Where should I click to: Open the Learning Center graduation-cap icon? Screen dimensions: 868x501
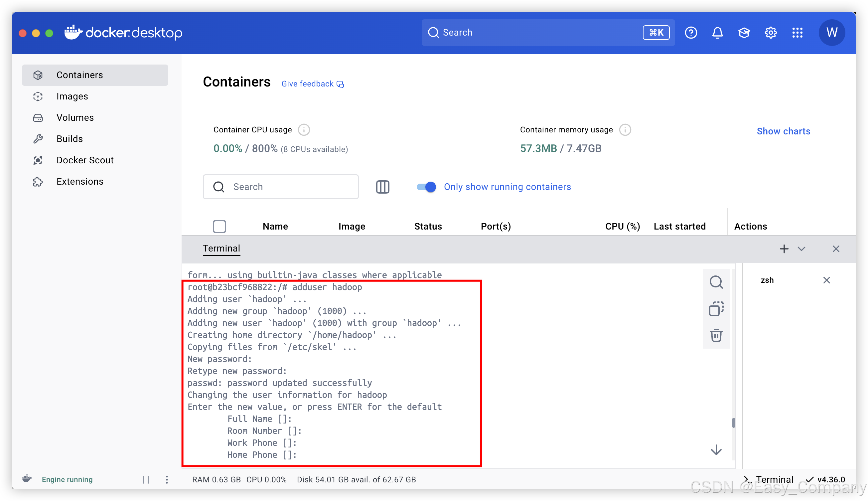coord(744,33)
